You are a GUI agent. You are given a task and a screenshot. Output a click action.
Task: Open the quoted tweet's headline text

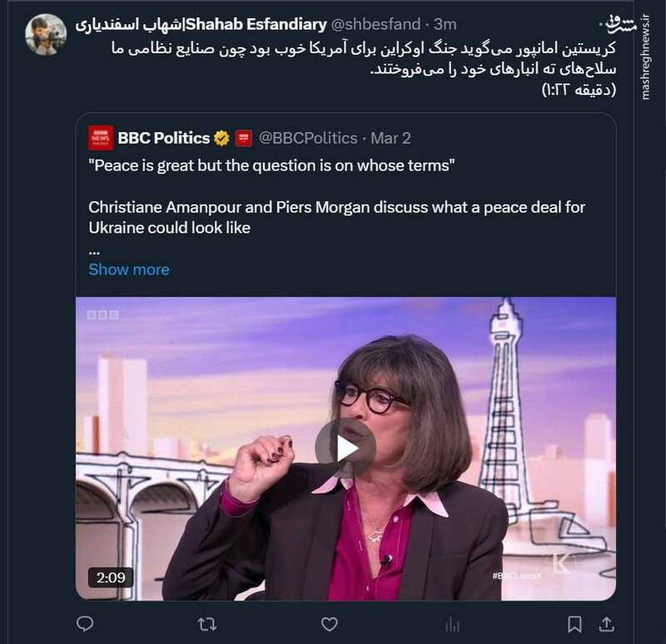271,166
